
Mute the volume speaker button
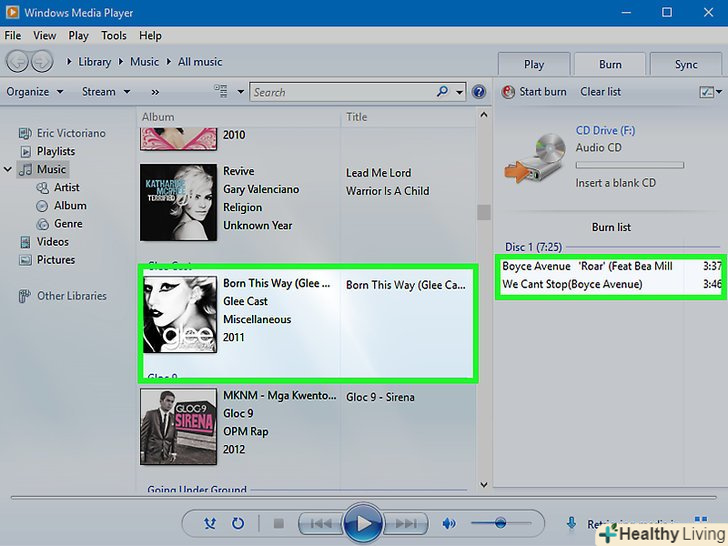click(x=448, y=524)
